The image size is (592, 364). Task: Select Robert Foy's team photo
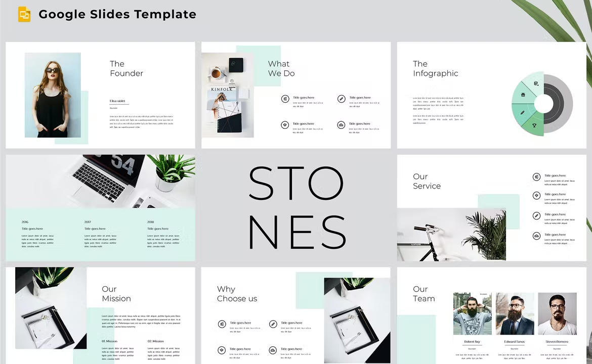click(x=472, y=313)
